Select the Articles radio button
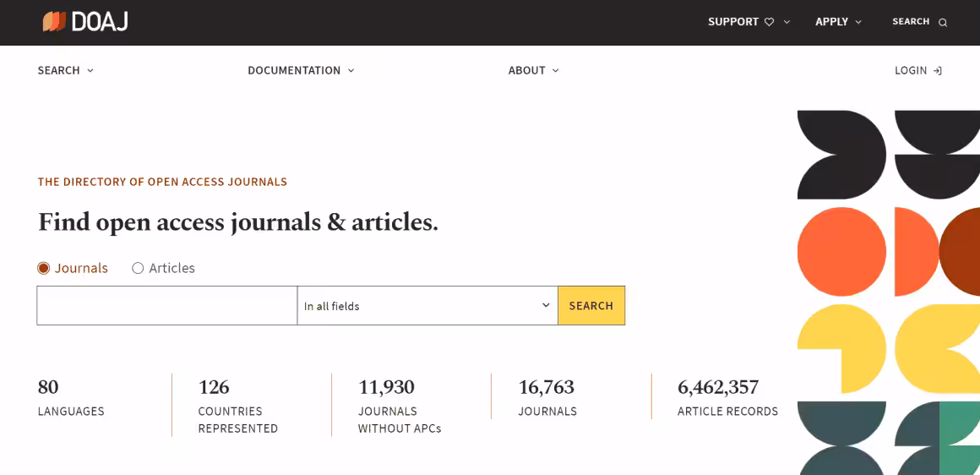This screenshot has height=475, width=980. pyautogui.click(x=138, y=268)
